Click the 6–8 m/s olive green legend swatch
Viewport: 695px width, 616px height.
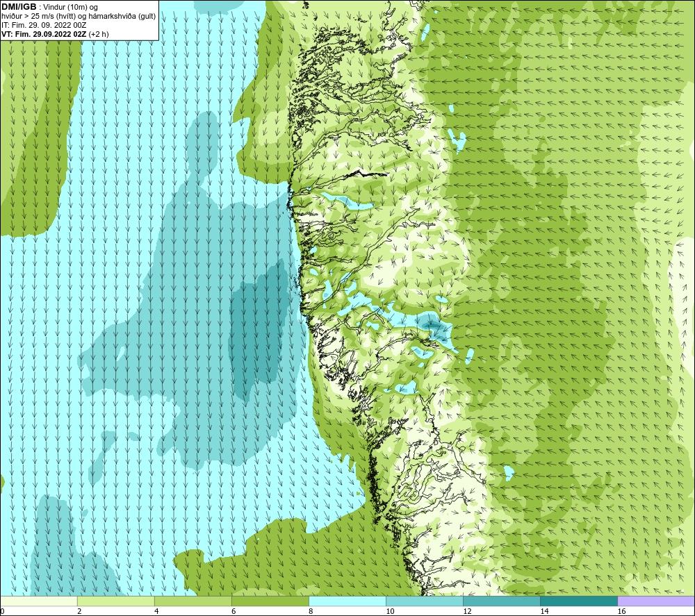pyautogui.click(x=270, y=601)
